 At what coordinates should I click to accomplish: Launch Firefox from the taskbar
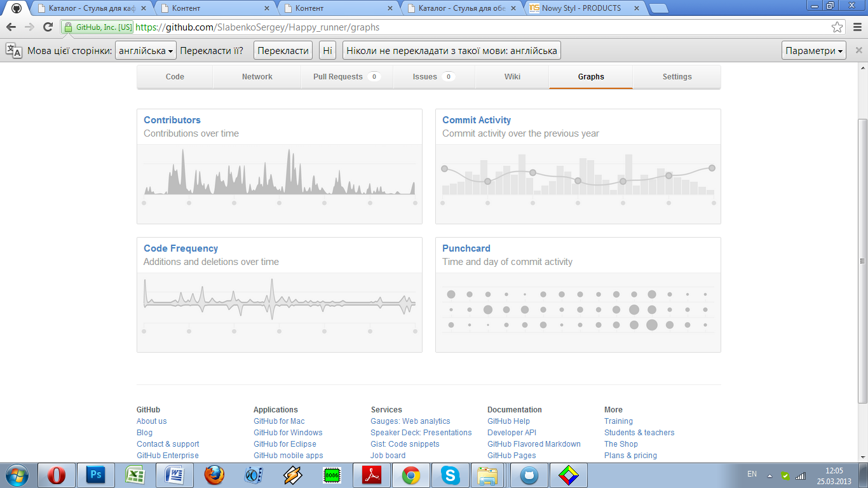tap(214, 475)
